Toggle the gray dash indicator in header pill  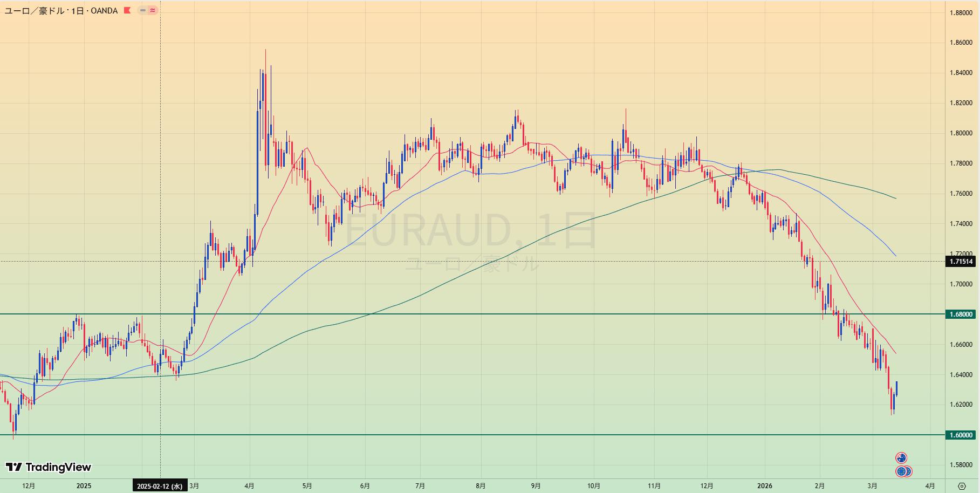pos(142,10)
